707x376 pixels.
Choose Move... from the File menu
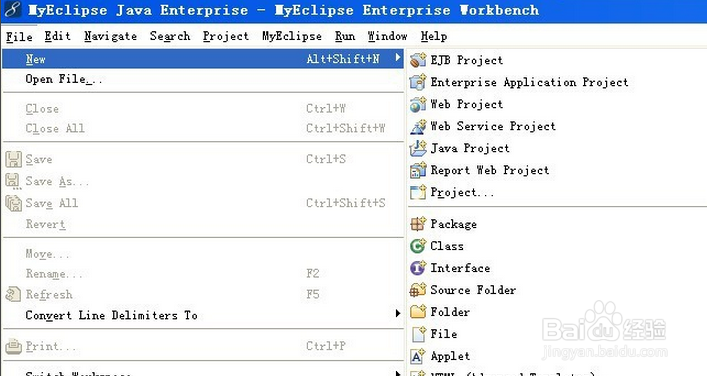coord(47,254)
